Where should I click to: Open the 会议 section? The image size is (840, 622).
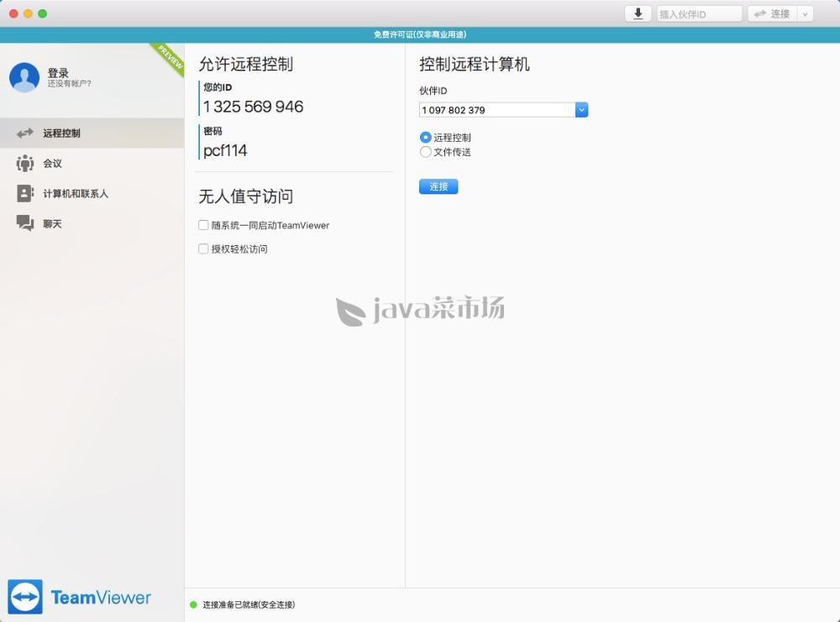pyautogui.click(x=53, y=164)
